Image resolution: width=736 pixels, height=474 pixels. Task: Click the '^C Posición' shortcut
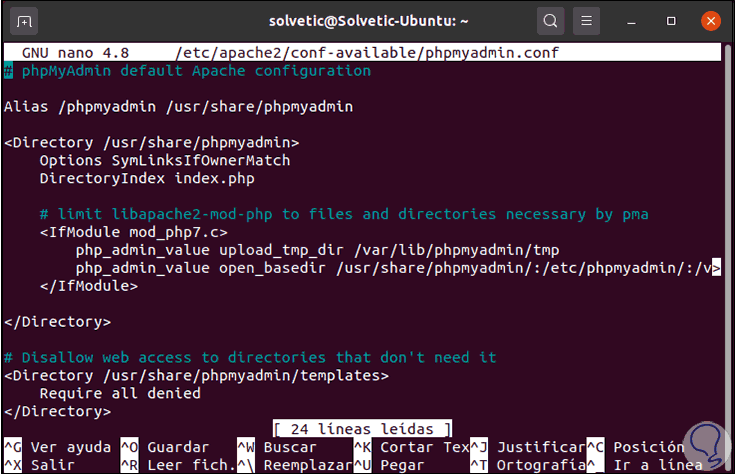pyautogui.click(x=636, y=447)
